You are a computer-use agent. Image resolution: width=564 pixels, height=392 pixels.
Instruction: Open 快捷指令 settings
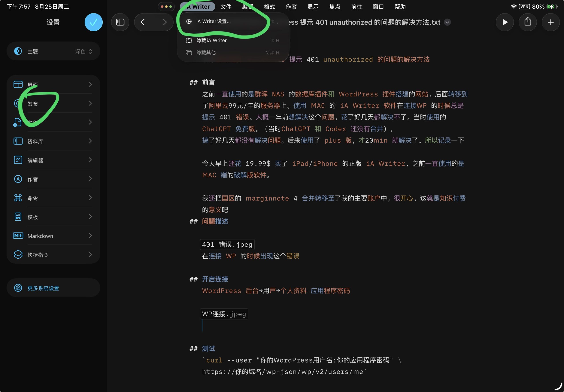coord(53,255)
